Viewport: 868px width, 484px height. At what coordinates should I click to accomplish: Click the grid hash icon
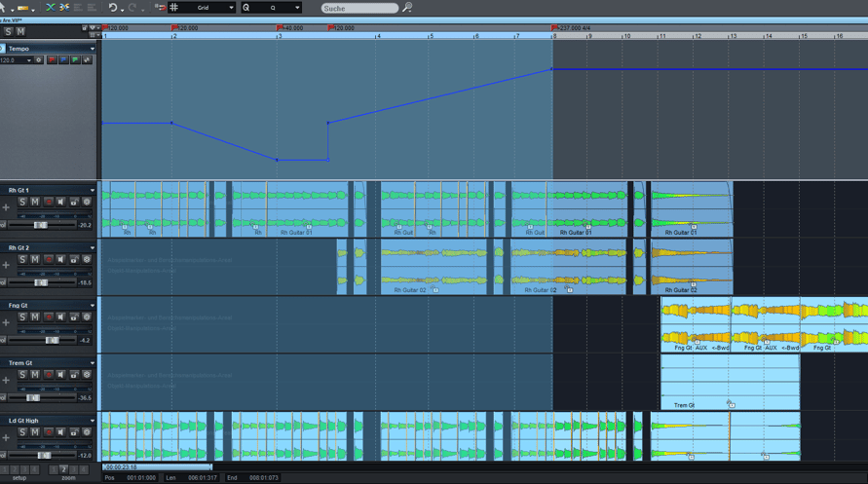pos(173,7)
